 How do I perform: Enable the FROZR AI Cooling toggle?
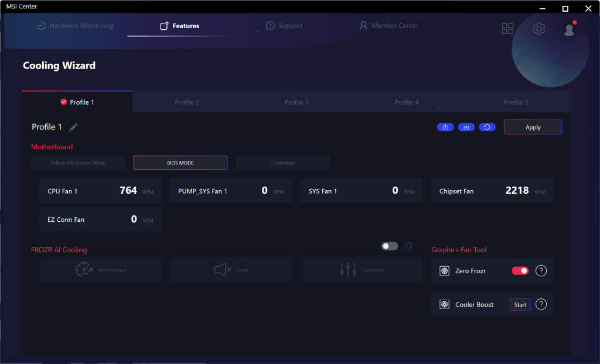pyautogui.click(x=390, y=246)
